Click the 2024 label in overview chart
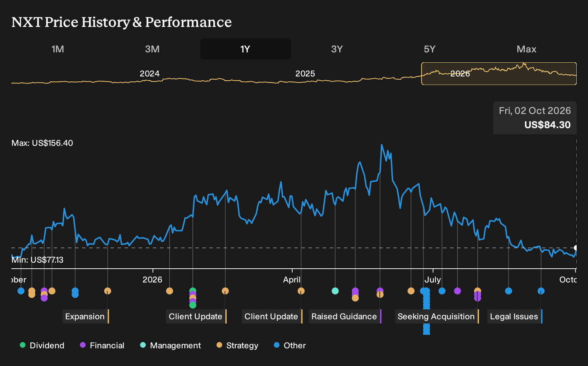This screenshot has height=366, width=588. pos(150,74)
